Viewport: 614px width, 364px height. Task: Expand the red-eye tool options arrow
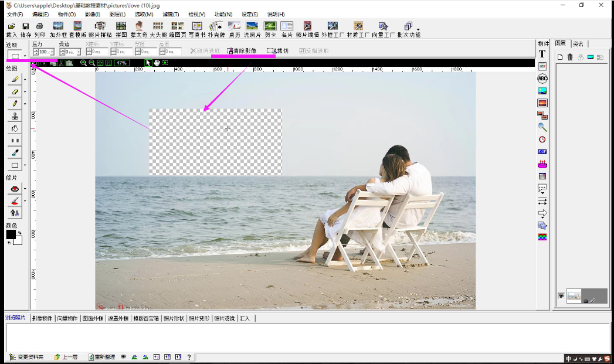tap(25, 189)
